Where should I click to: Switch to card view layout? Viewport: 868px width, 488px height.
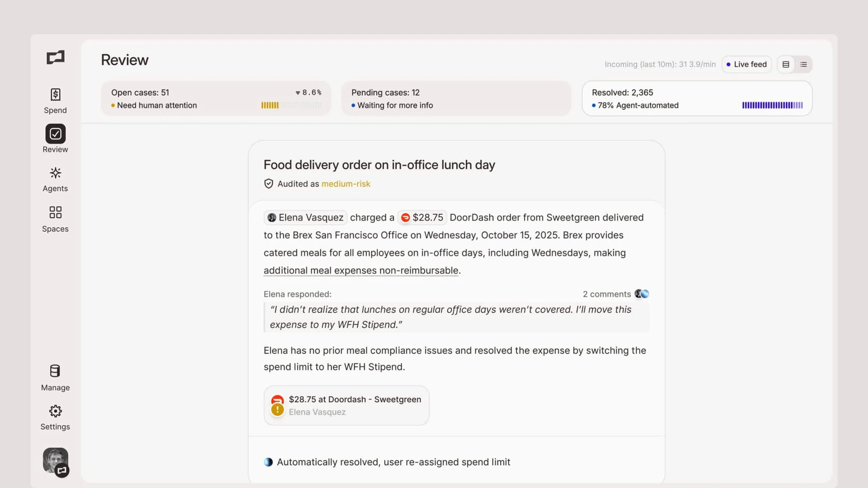tap(786, 64)
